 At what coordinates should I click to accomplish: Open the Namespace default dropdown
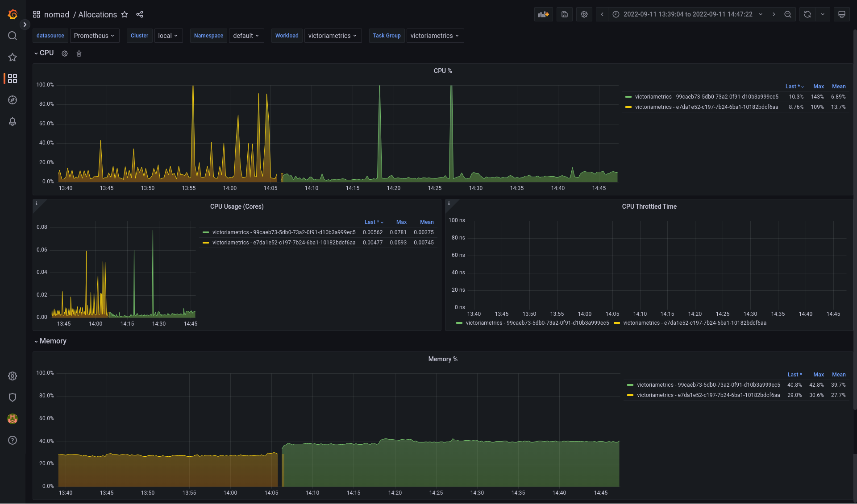click(246, 36)
